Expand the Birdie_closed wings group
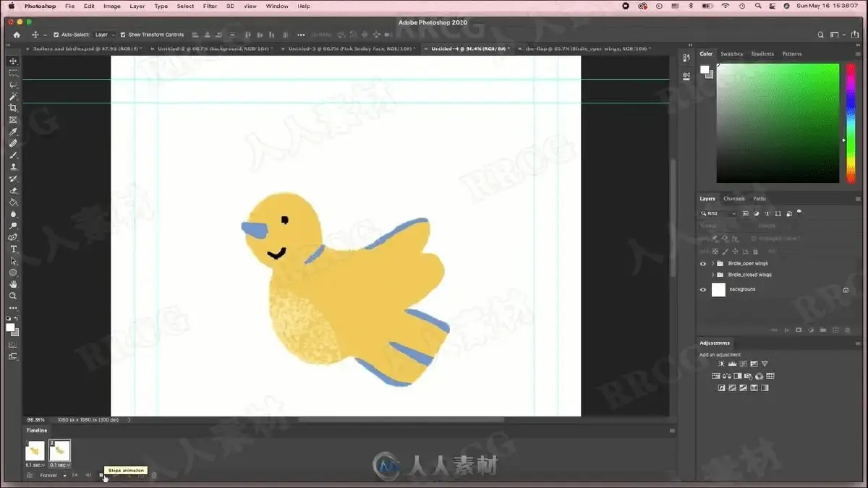868x488 pixels. tap(713, 275)
